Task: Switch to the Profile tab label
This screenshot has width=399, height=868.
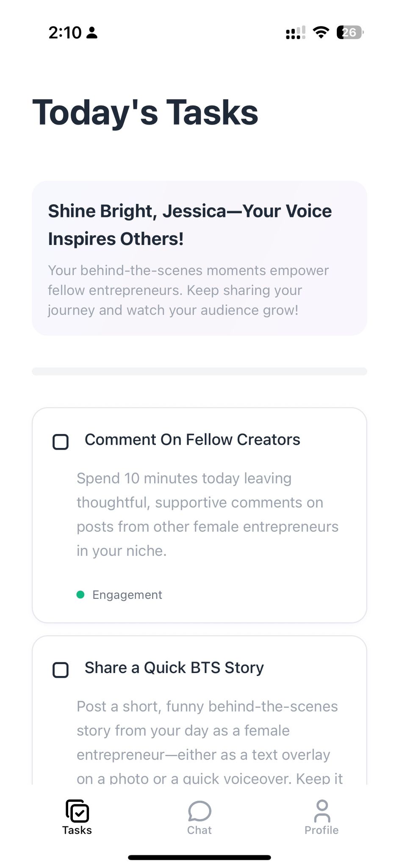Action: pos(321,830)
